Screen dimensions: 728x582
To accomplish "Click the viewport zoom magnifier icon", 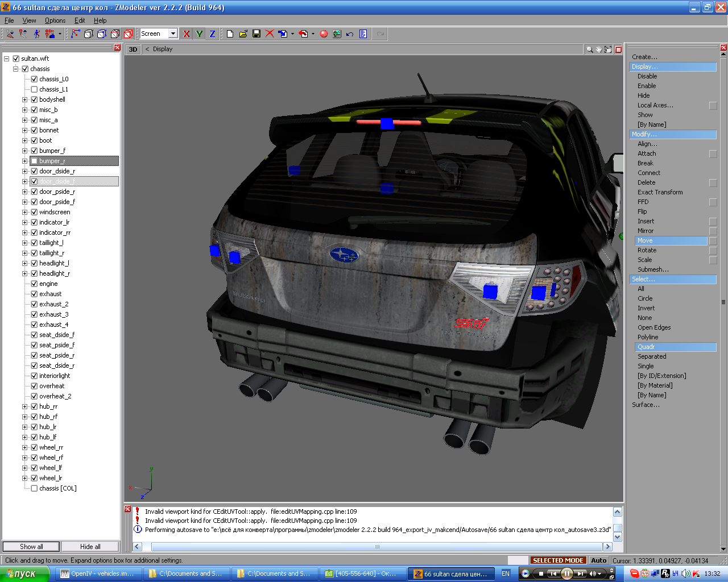I will pyautogui.click(x=590, y=49).
